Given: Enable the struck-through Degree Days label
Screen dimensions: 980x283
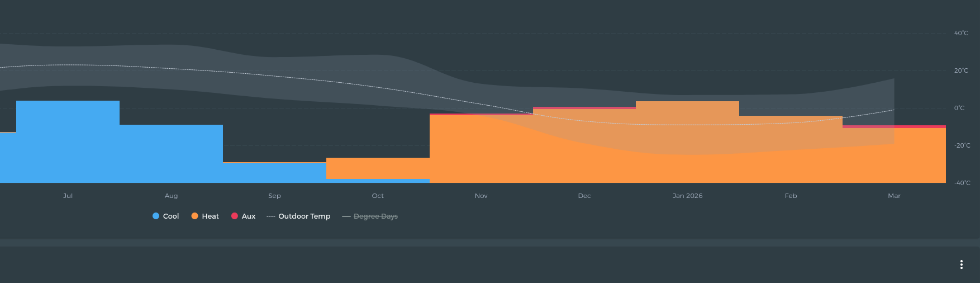Looking at the screenshot, I should point(375,216).
